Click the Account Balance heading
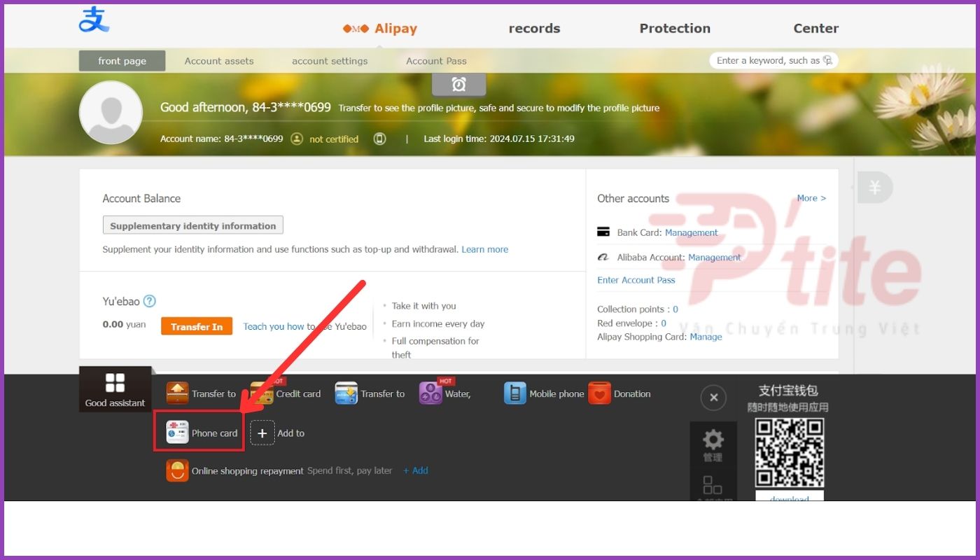The height and width of the screenshot is (560, 980). click(141, 198)
